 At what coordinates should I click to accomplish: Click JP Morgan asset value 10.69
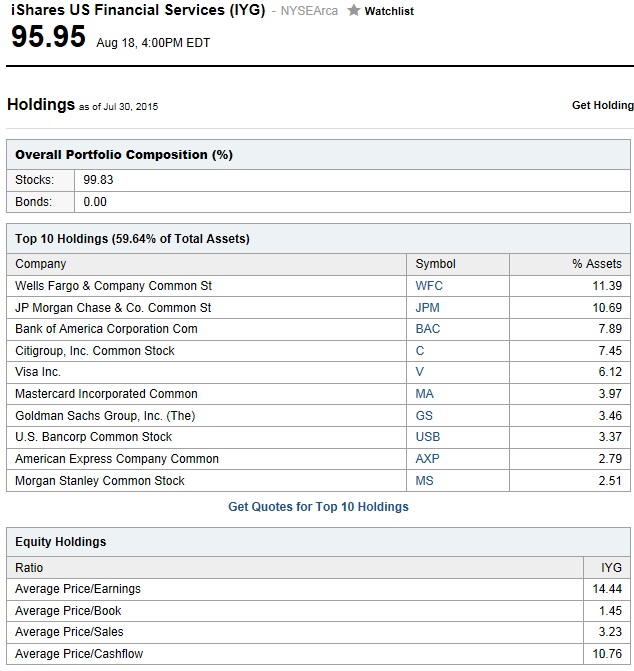point(607,308)
